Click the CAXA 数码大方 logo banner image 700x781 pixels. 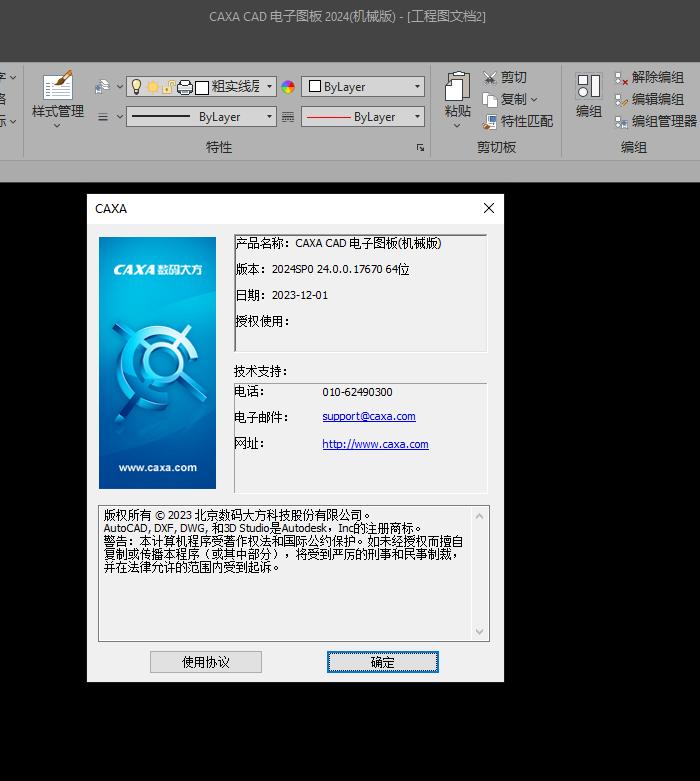157,363
